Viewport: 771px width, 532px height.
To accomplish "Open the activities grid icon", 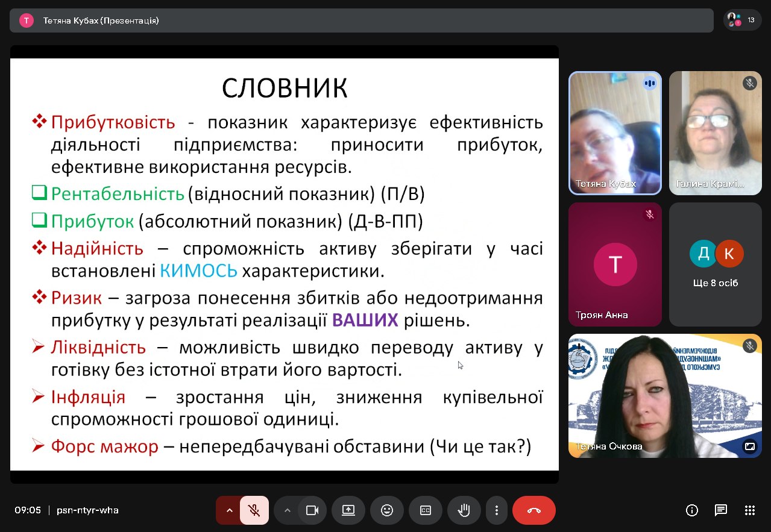I will (x=750, y=510).
